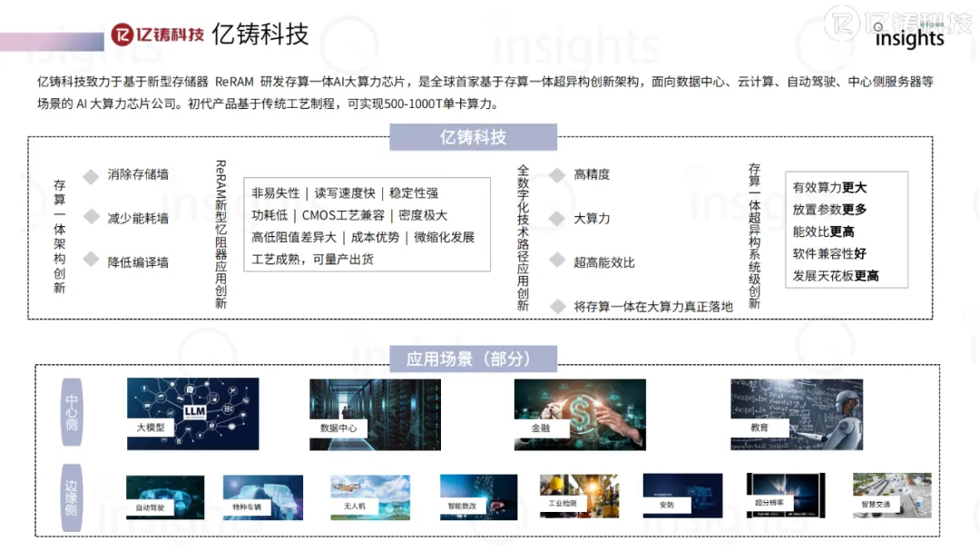The height and width of the screenshot is (551, 980).
Task: Click the diamond bullet beside 高精度
Action: coord(557,175)
